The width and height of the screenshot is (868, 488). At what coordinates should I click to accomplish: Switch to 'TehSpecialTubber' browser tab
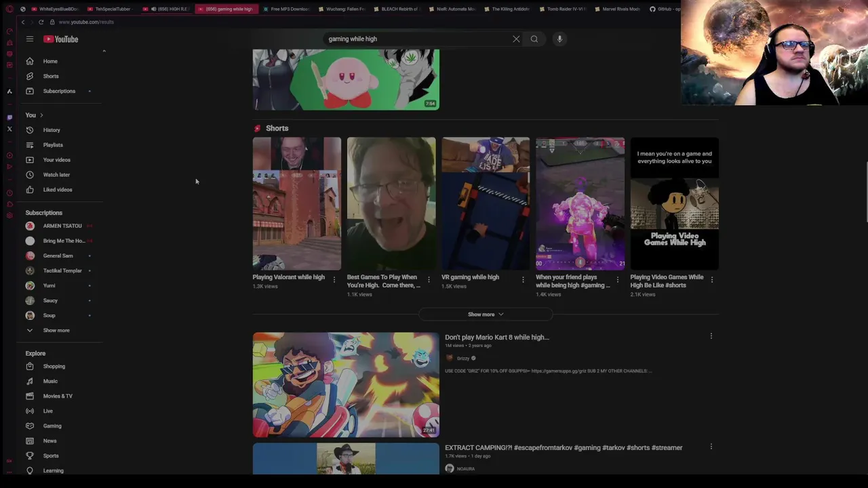click(108, 9)
